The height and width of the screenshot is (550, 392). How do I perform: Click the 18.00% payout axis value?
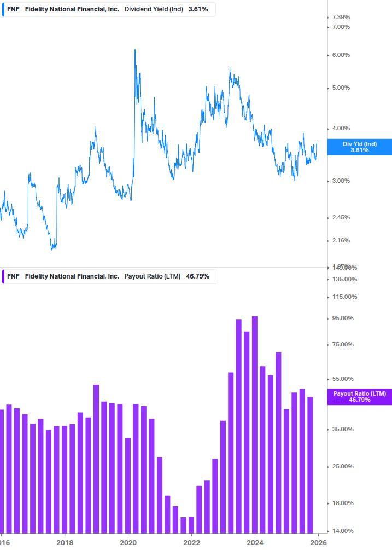click(343, 503)
